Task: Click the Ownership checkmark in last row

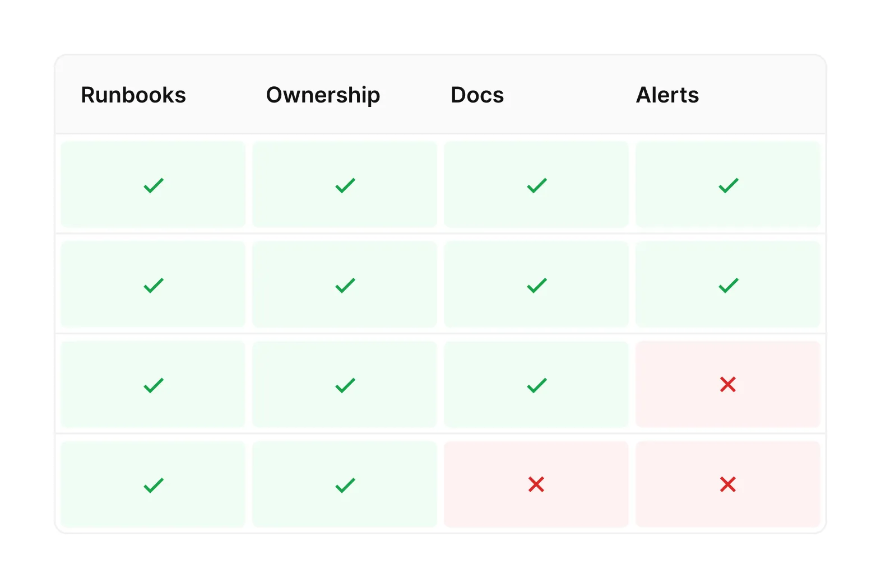Action: [345, 485]
